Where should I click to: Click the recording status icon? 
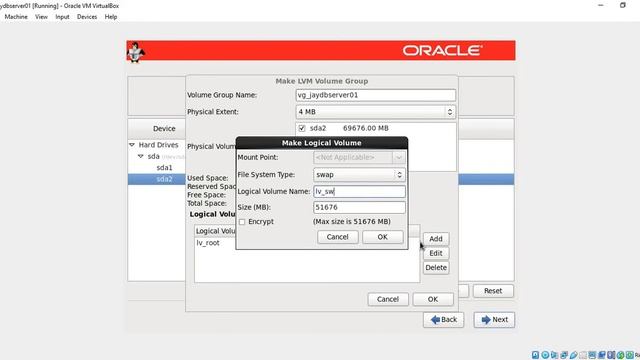pos(602,355)
